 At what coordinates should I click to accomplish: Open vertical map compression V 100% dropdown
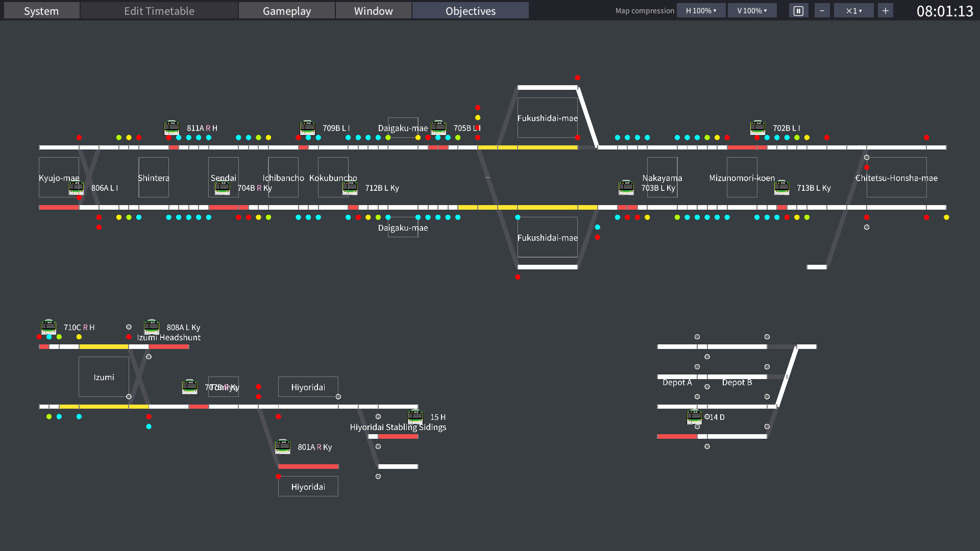[752, 11]
